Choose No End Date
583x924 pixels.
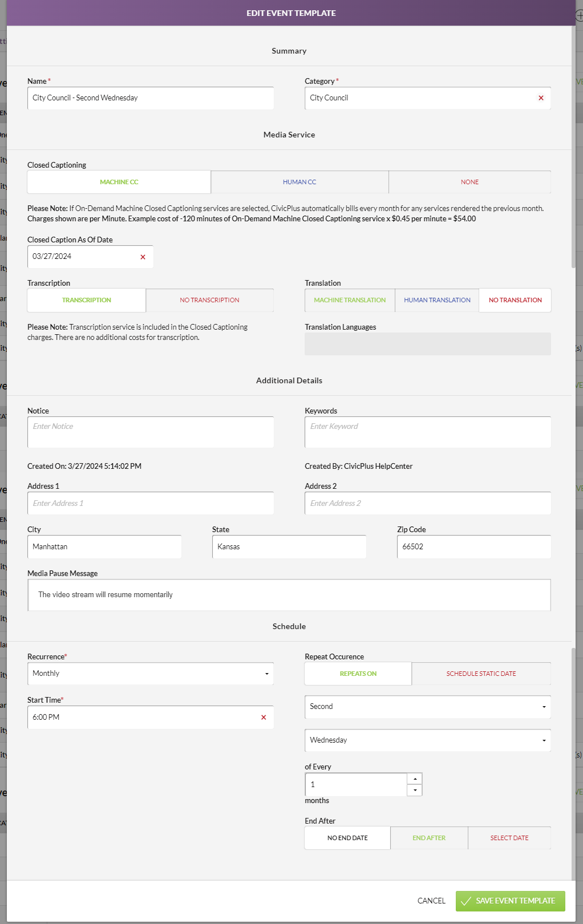[347, 838]
